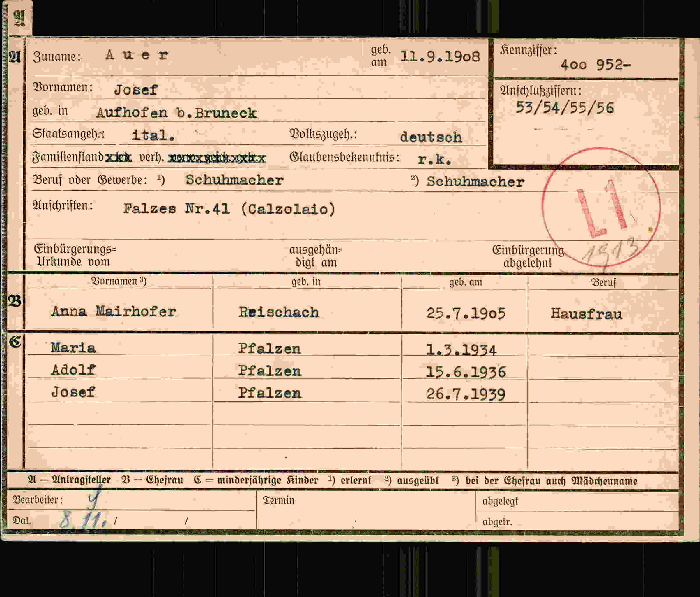Click the 'Familienstand' label

[68, 157]
